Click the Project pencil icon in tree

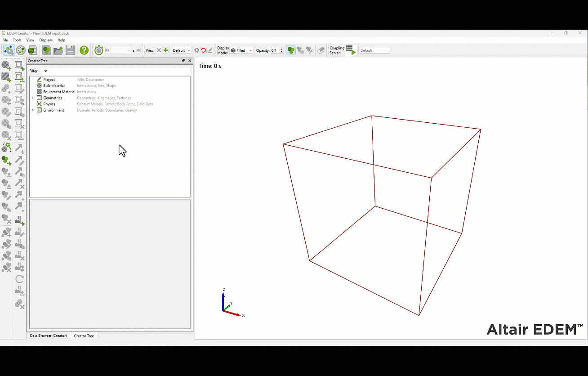[x=39, y=80]
